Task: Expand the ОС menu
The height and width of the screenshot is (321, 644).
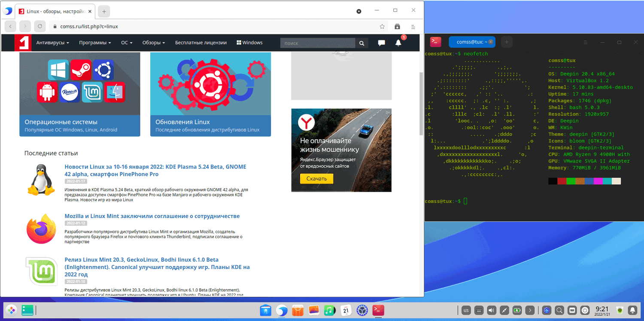Action: (x=127, y=43)
